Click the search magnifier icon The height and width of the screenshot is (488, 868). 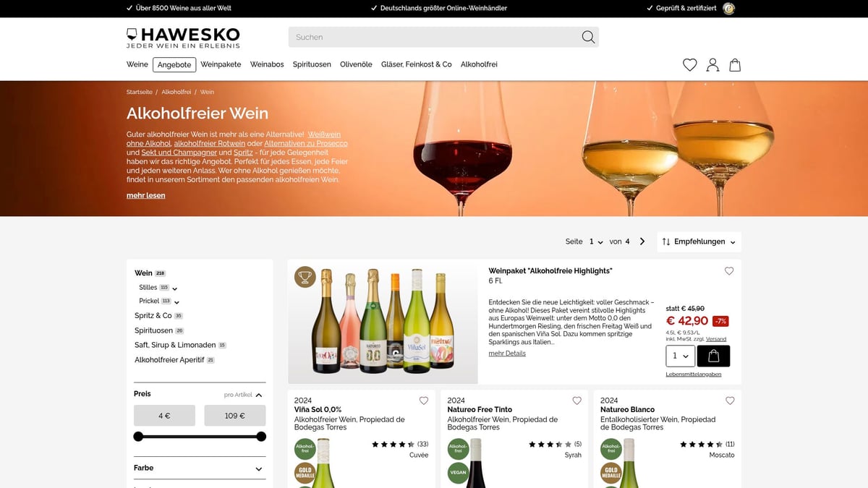point(588,37)
